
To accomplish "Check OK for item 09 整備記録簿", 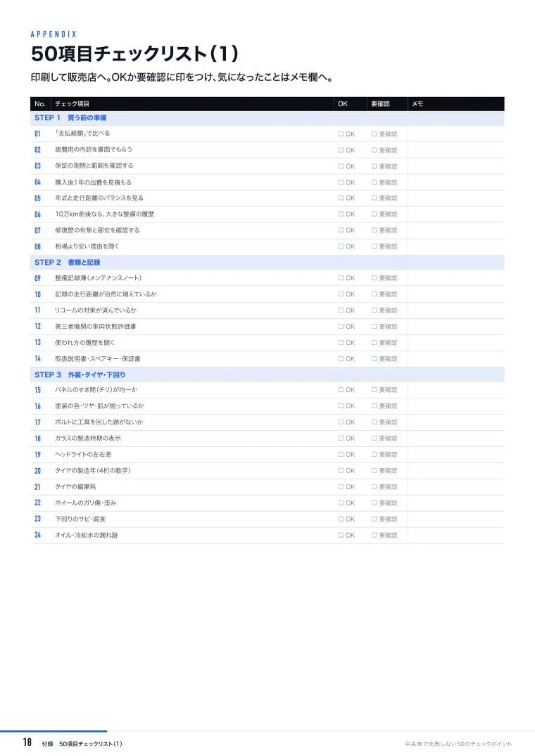I will point(341,278).
